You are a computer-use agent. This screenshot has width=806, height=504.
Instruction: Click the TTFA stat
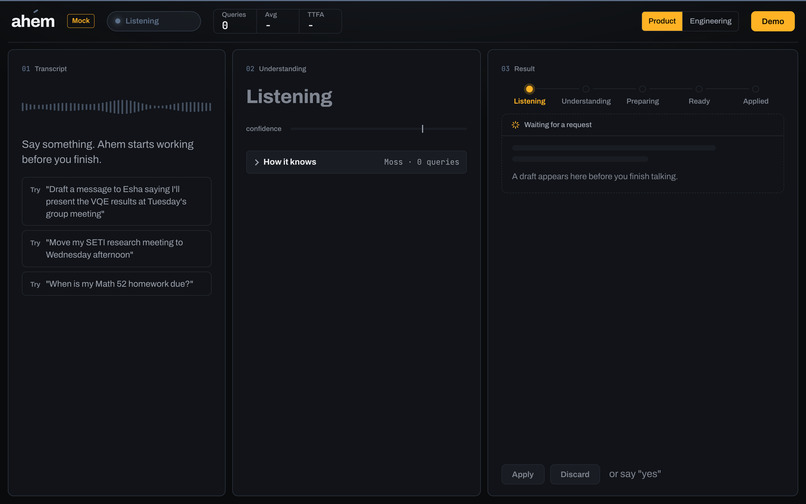point(320,21)
